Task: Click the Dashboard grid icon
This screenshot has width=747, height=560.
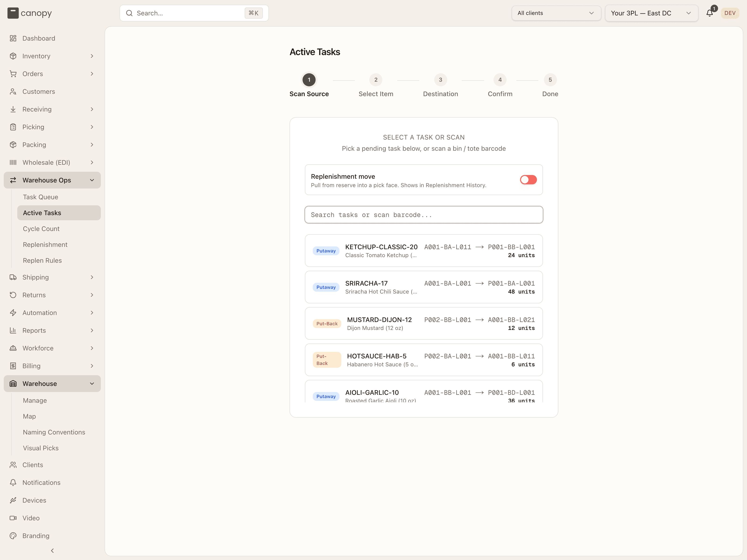Action: tap(13, 38)
